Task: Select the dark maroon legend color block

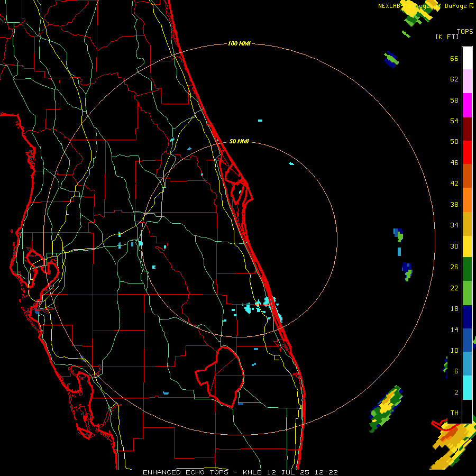Action: [x=467, y=129]
